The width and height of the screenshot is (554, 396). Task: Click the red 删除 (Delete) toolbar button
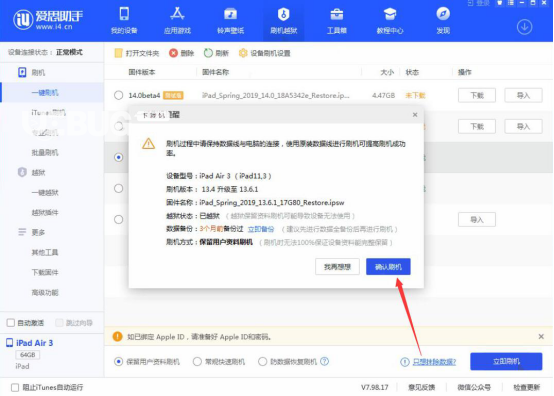182,53
